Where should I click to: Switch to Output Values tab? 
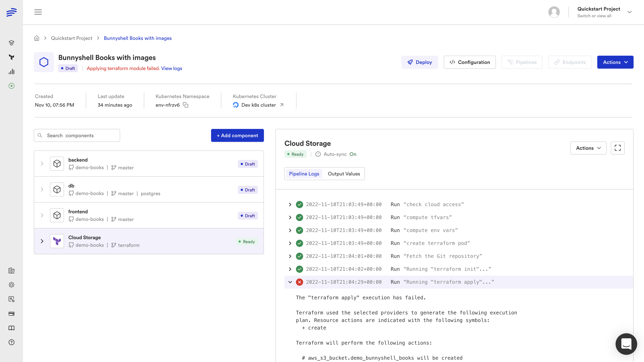pos(344,174)
